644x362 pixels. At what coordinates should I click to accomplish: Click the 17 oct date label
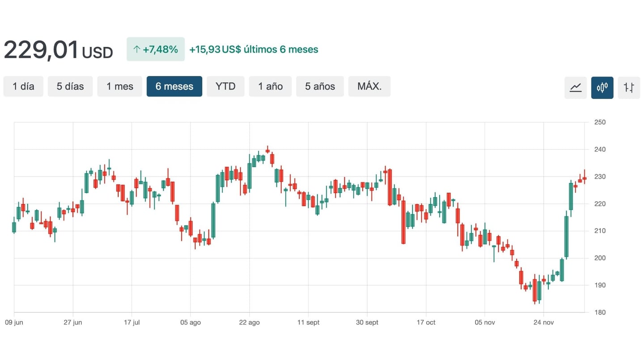click(426, 323)
